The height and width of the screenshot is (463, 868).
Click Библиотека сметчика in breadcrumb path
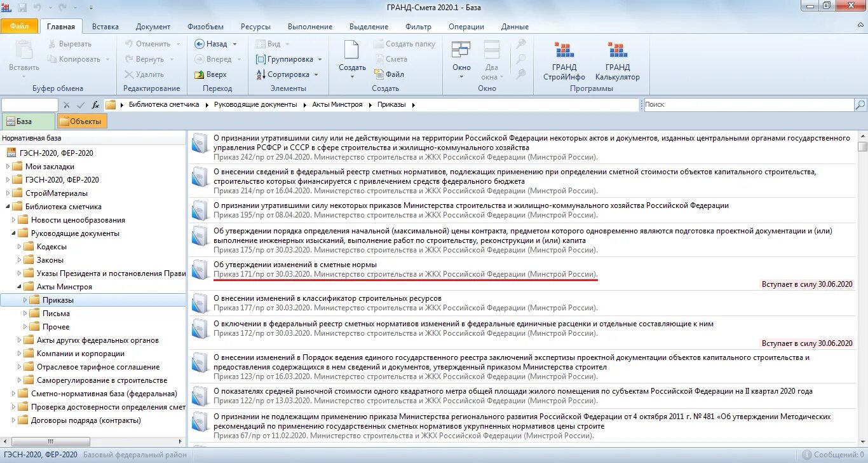point(164,105)
